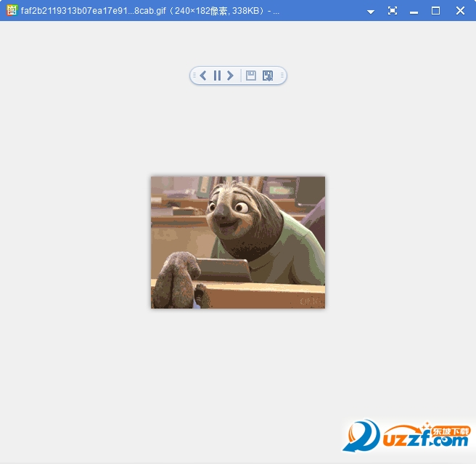Minimize the image viewer window

tap(414, 12)
